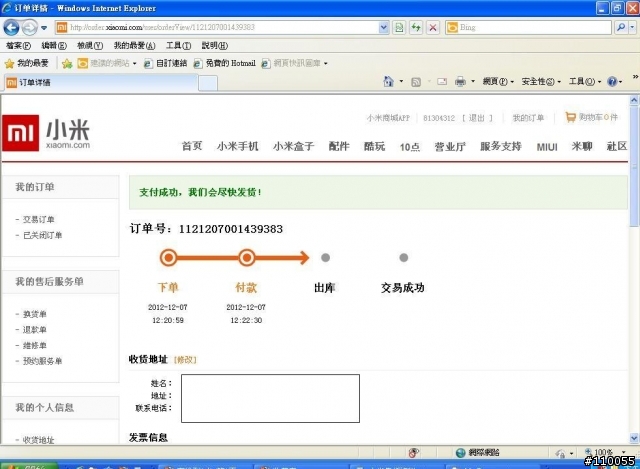The height and width of the screenshot is (469, 640).
Task: Open 小米盒子 navigation item
Action: click(x=293, y=146)
